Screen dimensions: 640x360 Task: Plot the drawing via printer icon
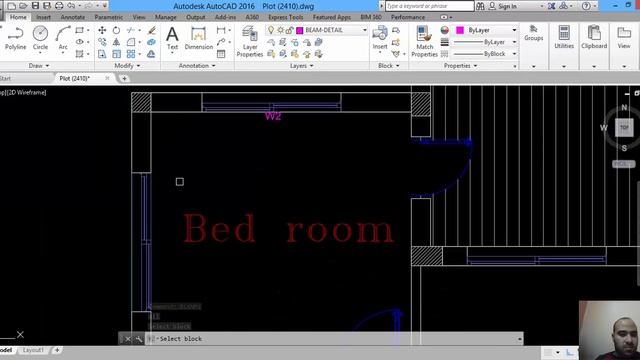pos(59,6)
